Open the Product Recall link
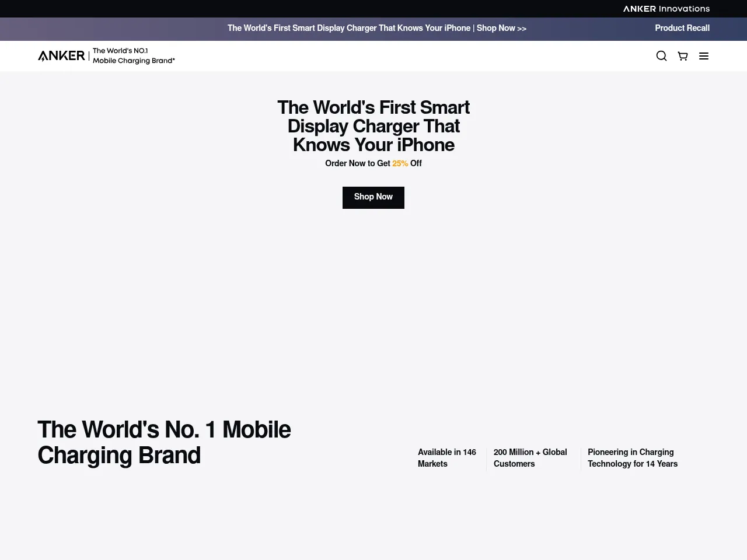Image resolution: width=747 pixels, height=560 pixels. (682, 28)
